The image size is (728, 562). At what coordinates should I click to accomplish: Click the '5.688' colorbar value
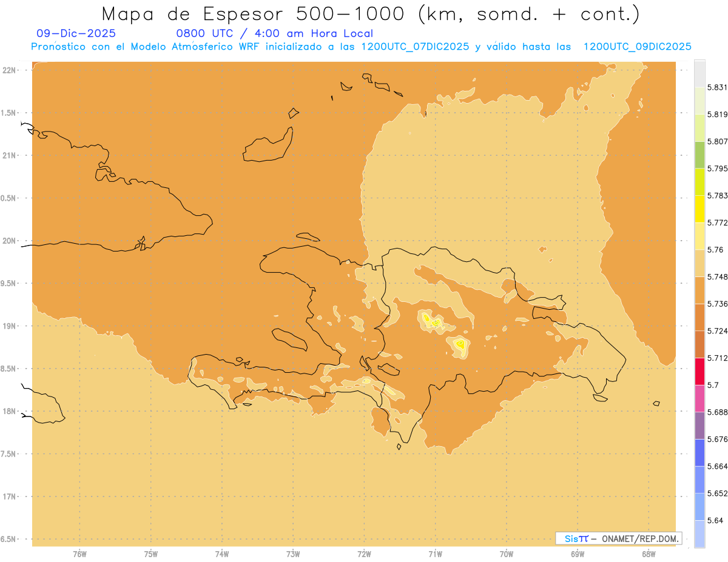click(x=717, y=412)
